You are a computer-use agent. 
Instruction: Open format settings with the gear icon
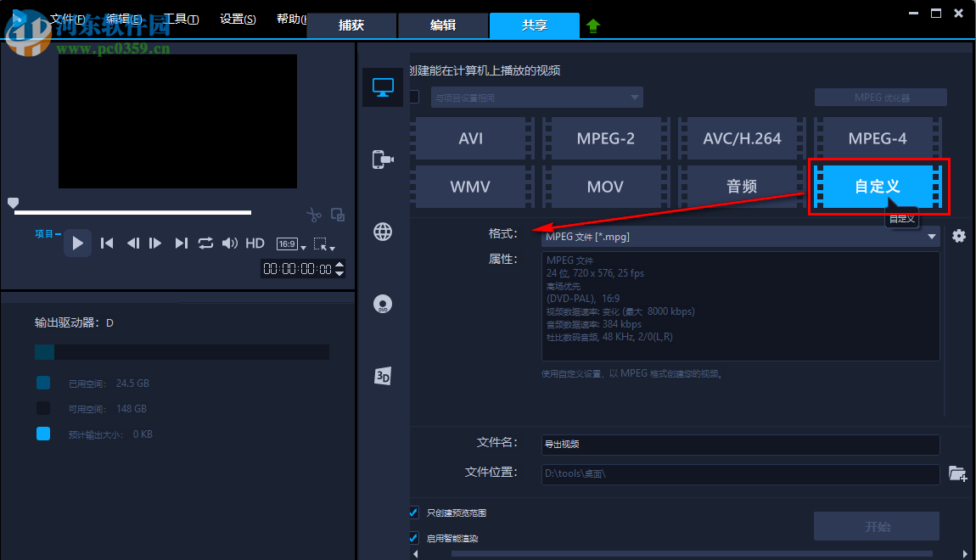click(x=958, y=236)
